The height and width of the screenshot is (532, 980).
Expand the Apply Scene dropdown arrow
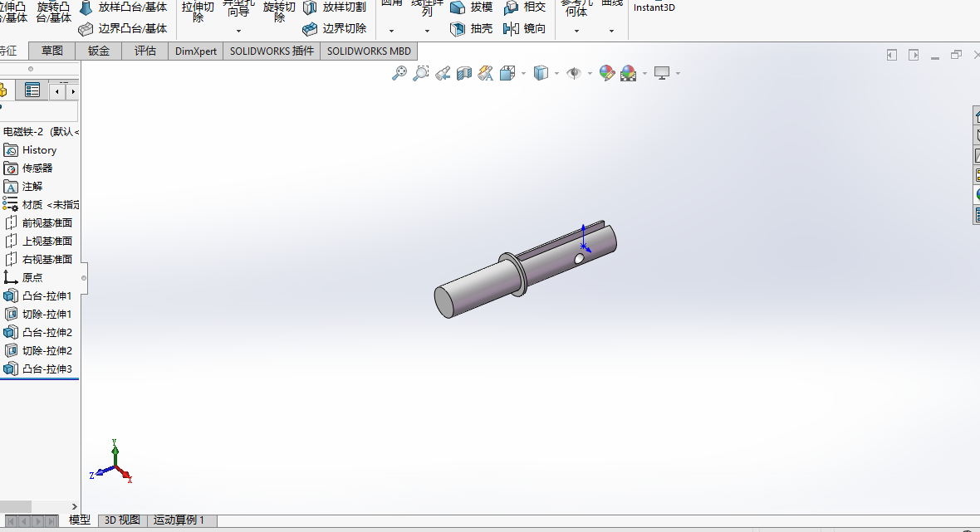click(645, 74)
